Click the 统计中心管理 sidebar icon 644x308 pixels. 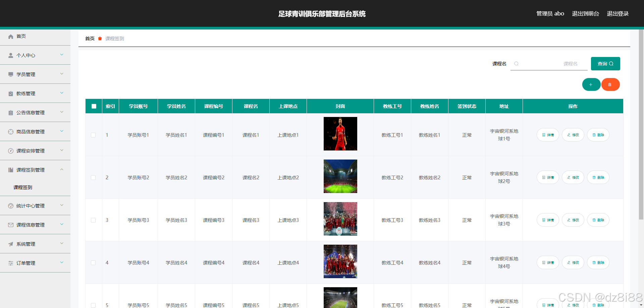point(10,205)
